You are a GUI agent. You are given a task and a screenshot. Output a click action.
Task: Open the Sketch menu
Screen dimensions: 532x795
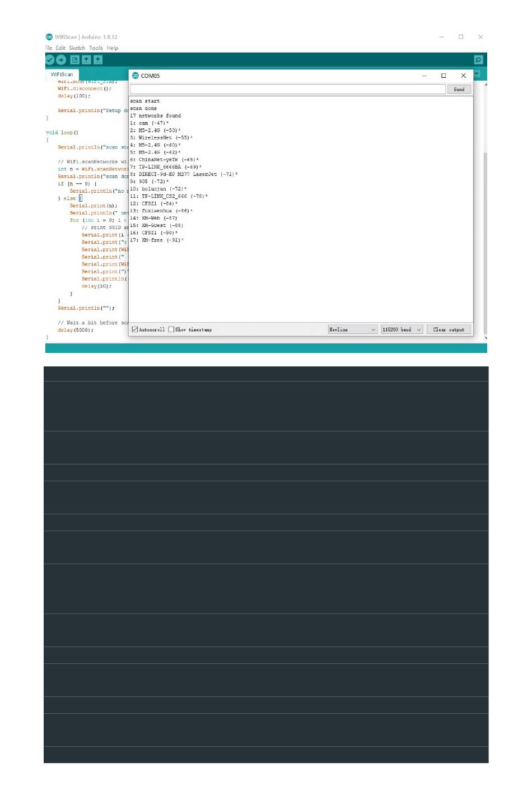point(77,48)
